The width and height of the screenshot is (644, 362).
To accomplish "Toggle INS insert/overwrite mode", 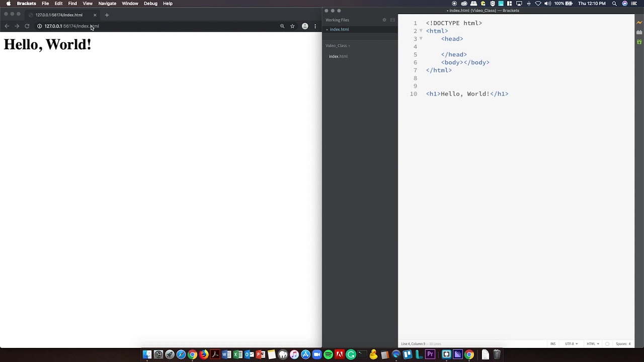I will (x=553, y=344).
